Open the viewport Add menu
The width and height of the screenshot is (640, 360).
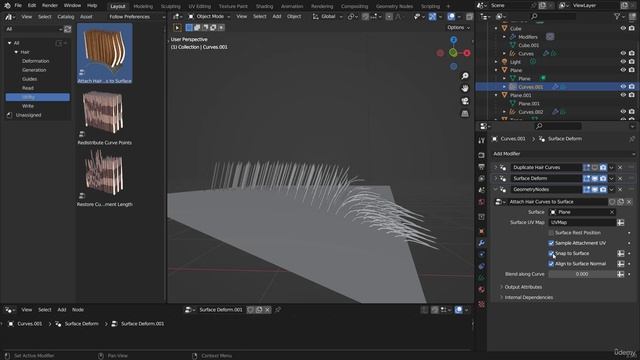[x=277, y=17]
